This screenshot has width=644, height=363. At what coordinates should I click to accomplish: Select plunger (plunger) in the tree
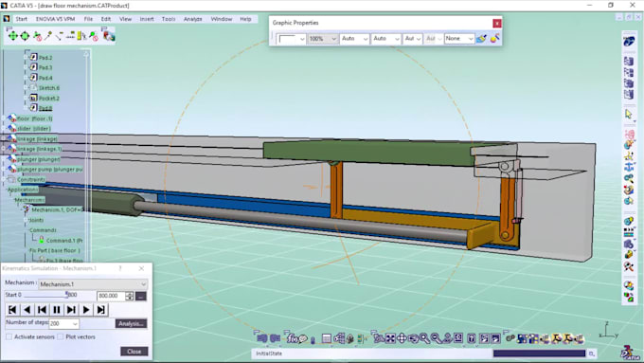click(39, 159)
